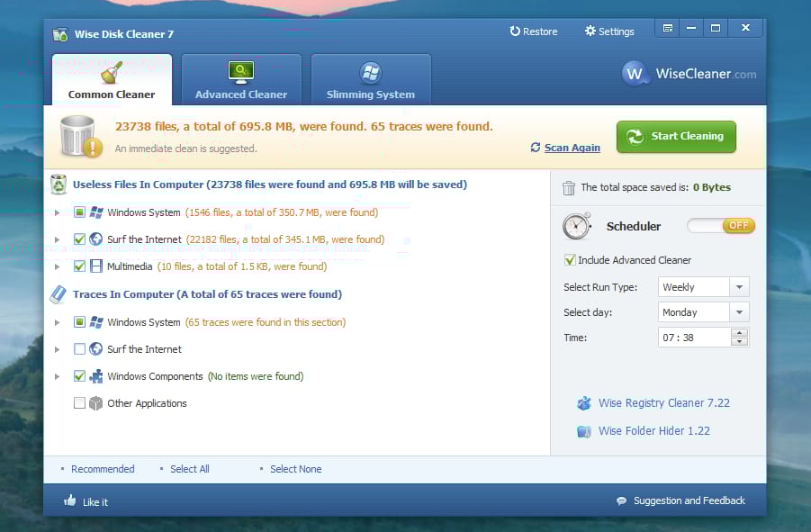Click the Wise Disk Cleaner app icon

[x=60, y=34]
